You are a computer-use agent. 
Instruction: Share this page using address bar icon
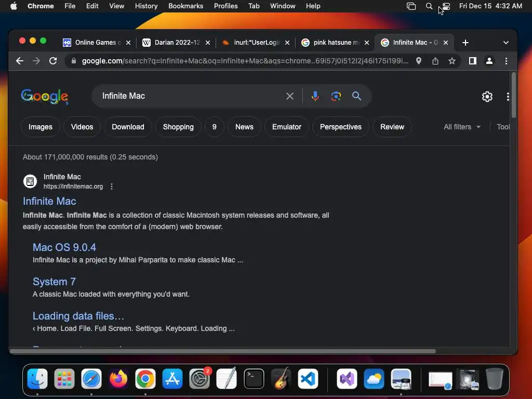coord(435,61)
